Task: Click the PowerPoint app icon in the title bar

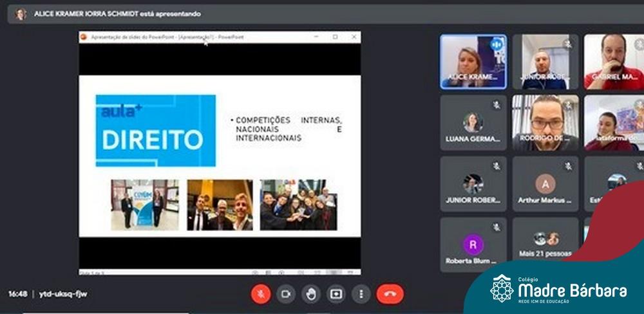Action: [84, 37]
